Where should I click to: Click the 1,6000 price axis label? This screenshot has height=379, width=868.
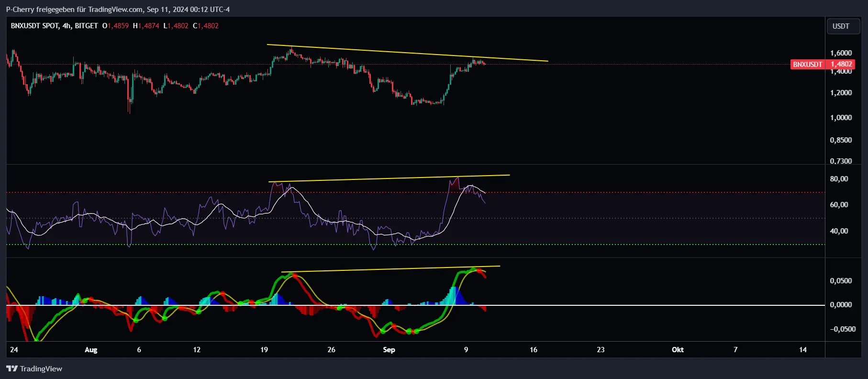841,53
